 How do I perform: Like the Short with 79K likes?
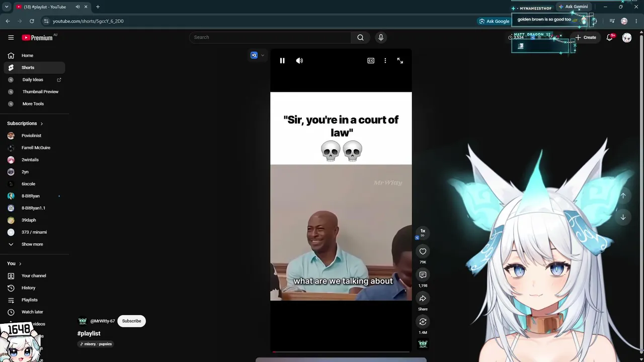[423, 251]
